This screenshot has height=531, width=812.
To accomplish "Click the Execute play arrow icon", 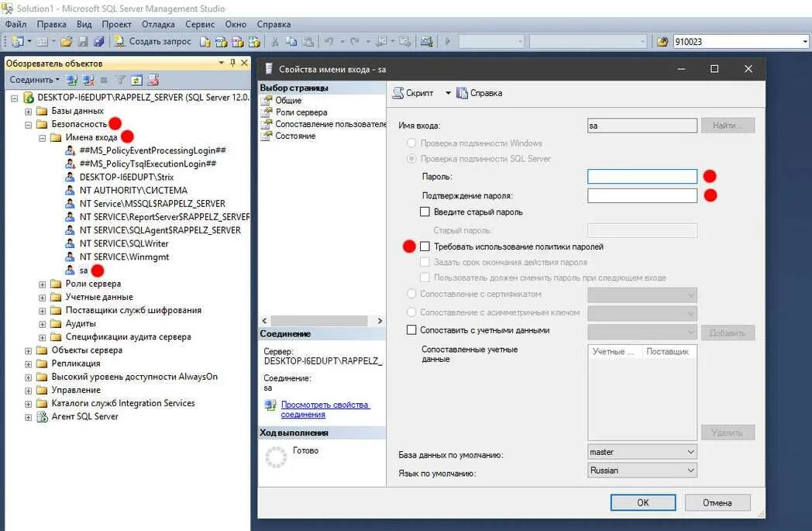I will [448, 41].
